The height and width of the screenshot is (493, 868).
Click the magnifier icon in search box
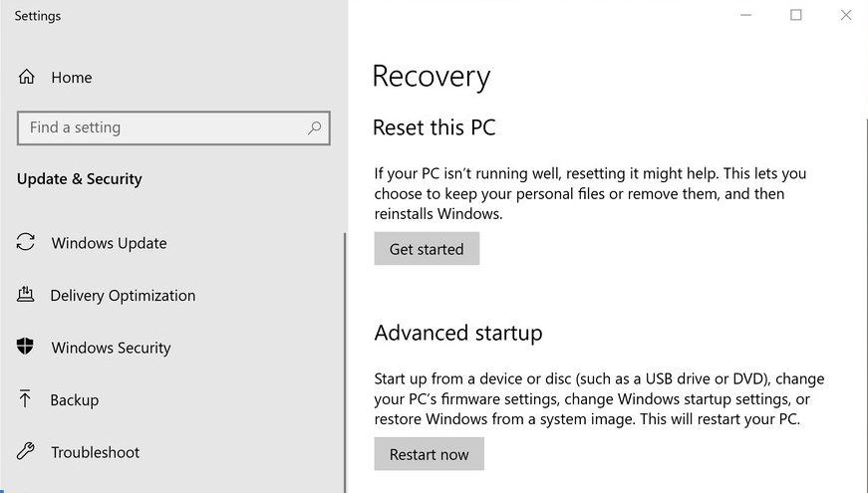tap(314, 127)
